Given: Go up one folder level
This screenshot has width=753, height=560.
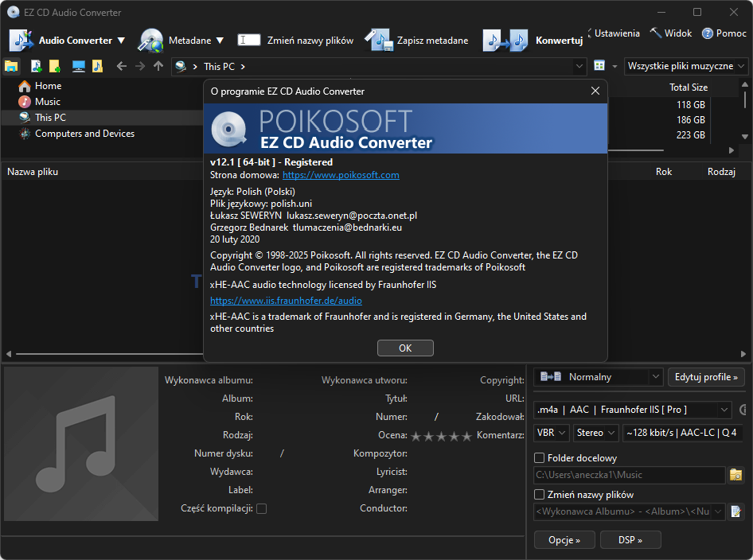Looking at the screenshot, I should pos(158,66).
